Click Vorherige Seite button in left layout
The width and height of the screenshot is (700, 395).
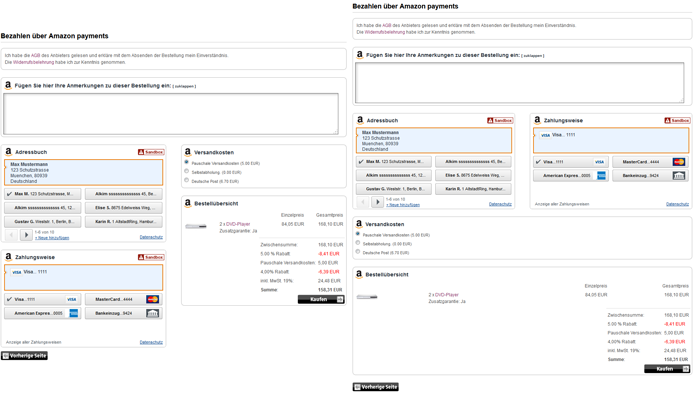tap(24, 356)
